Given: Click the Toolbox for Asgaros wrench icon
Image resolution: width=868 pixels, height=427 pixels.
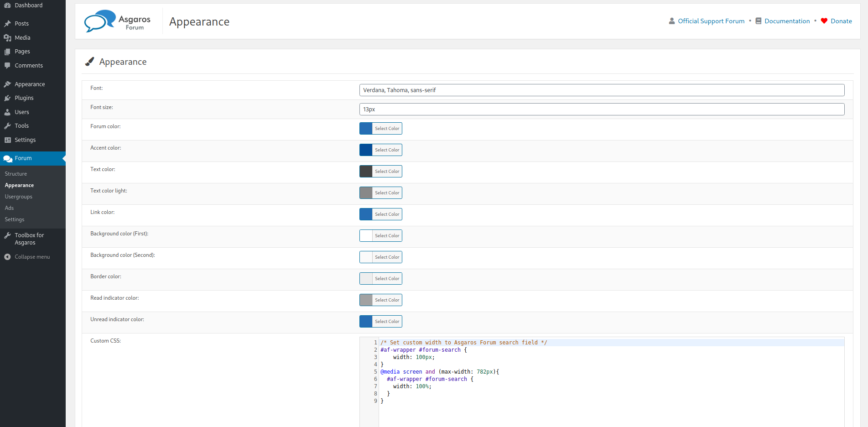Looking at the screenshot, I should click(8, 234).
